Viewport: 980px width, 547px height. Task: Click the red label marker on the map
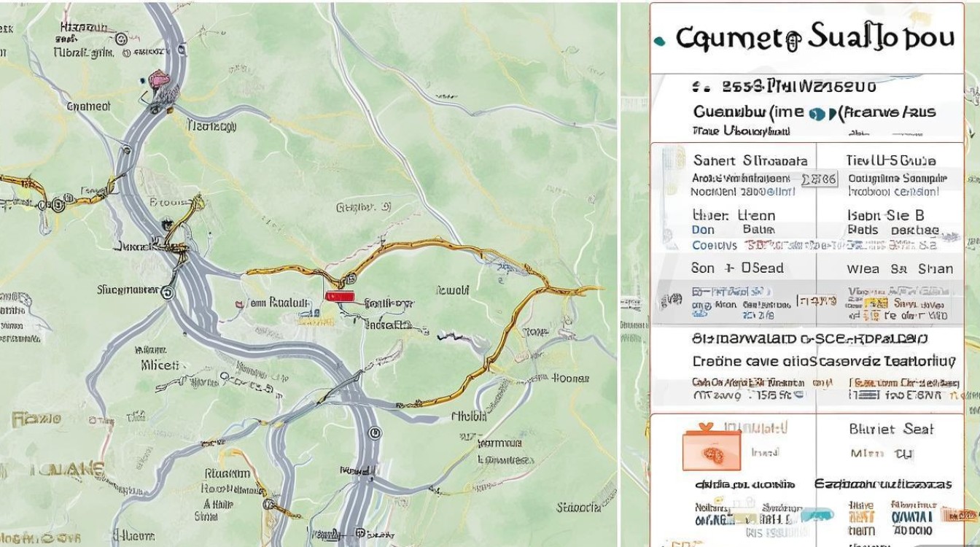tap(341, 296)
